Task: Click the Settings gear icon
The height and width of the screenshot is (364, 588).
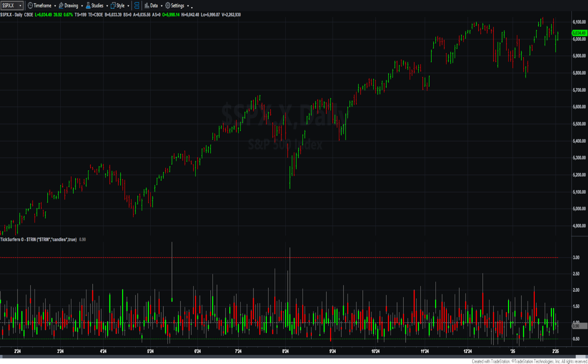Action: click(168, 6)
